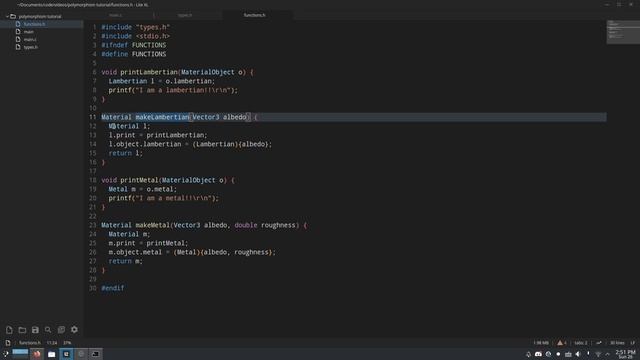Open the terminal icon on the taskbar

click(x=96, y=354)
